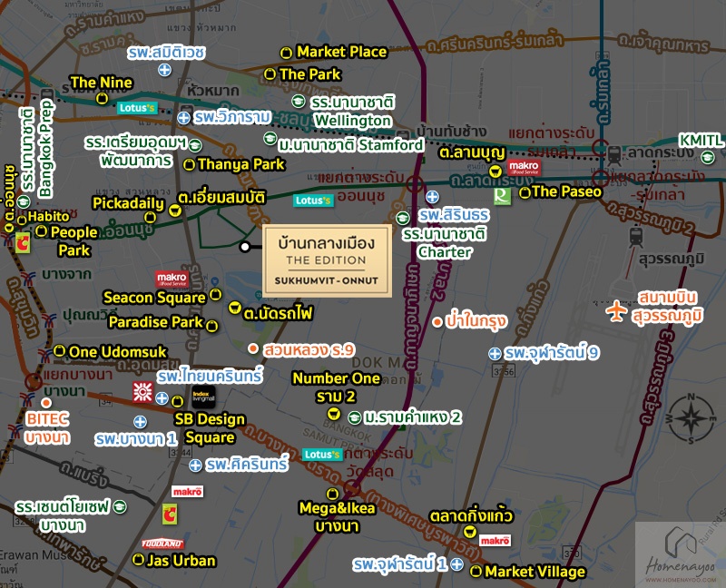Click the orange airplane icon for Suvarnabhumi Airport
Image resolution: width=726 pixels, height=588 pixels.
coord(618,311)
